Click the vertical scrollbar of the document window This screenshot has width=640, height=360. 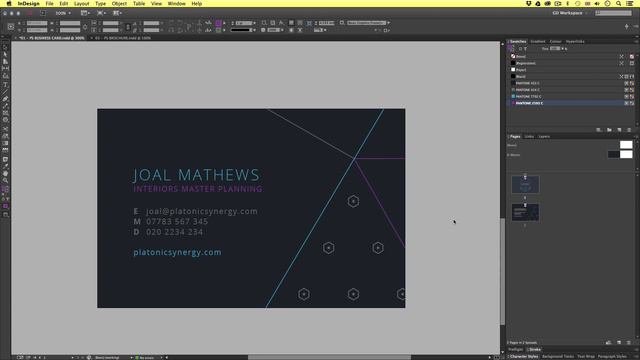(x=502, y=272)
